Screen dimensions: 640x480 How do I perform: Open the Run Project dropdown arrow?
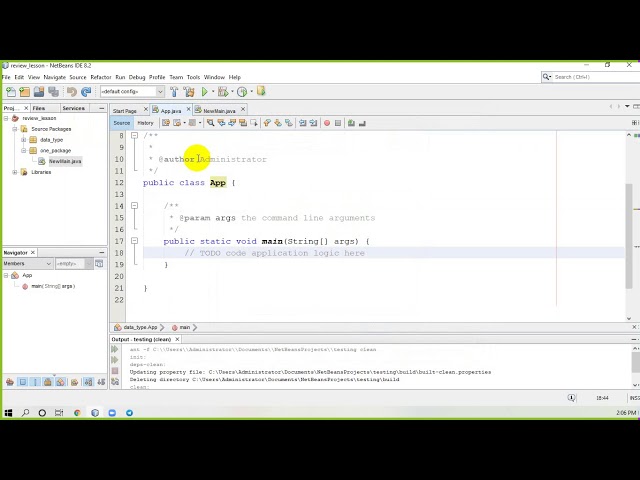click(213, 92)
